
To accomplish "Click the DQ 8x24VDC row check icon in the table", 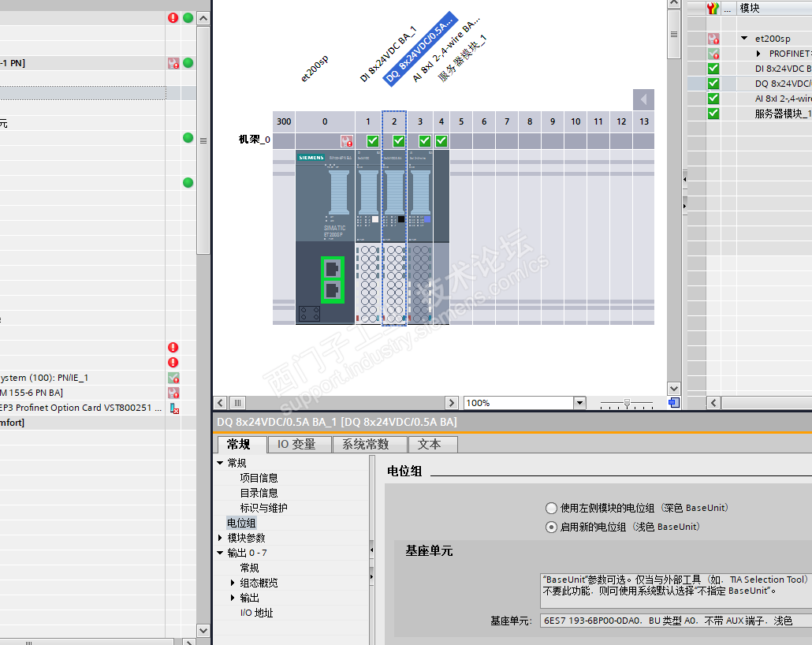I will click(713, 84).
